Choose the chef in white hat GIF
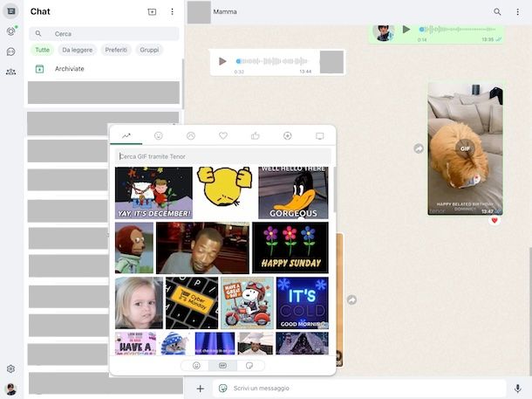532x399 pixels. pyautogui.click(x=256, y=343)
